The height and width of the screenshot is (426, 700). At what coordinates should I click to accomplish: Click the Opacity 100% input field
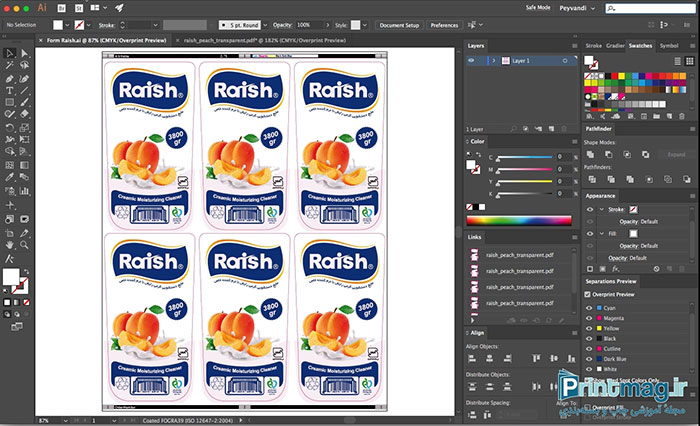tap(309, 25)
